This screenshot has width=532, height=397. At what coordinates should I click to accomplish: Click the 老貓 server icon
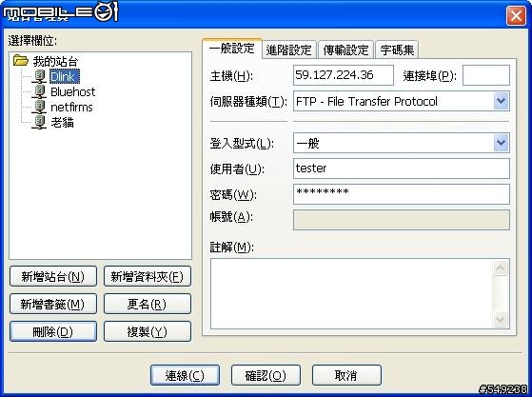[39, 123]
